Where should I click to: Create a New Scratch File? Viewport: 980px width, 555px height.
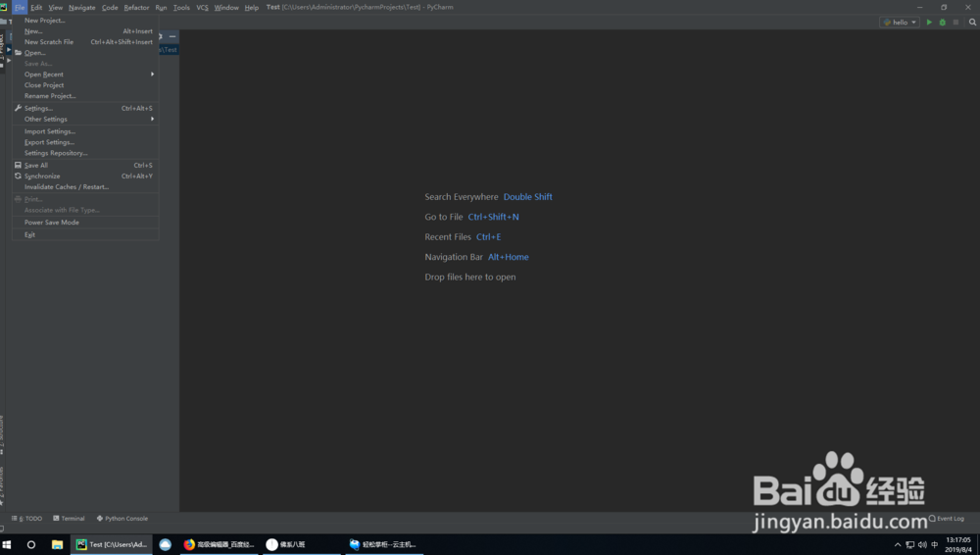pos(85,42)
